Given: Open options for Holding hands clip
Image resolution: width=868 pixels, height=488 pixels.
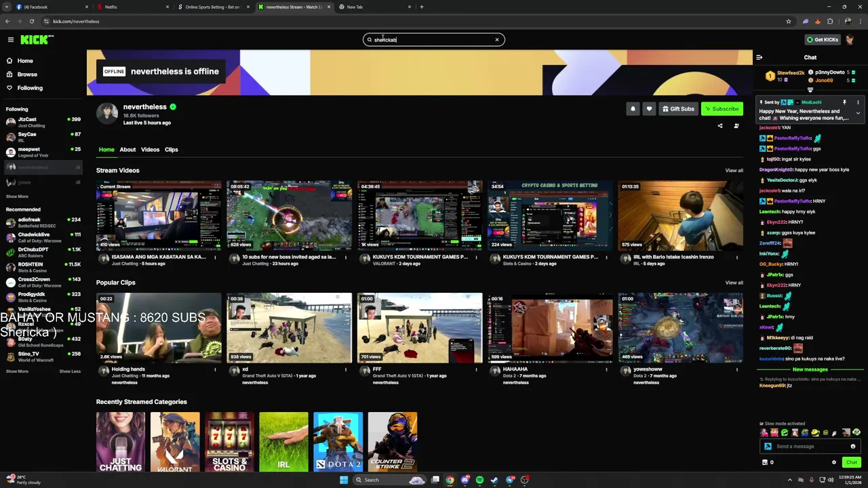Looking at the screenshot, I should (x=216, y=369).
